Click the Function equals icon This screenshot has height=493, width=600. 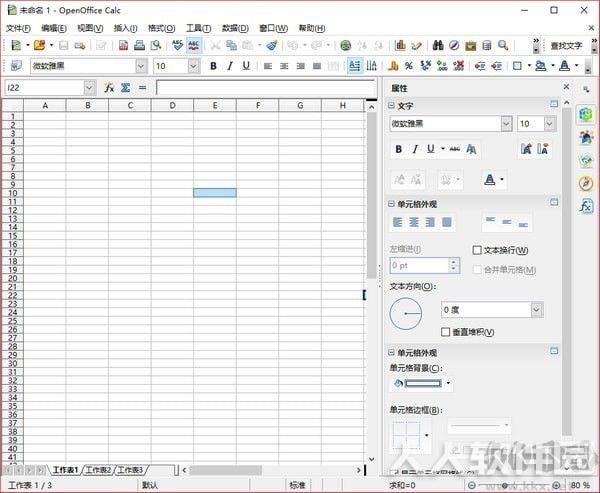142,88
